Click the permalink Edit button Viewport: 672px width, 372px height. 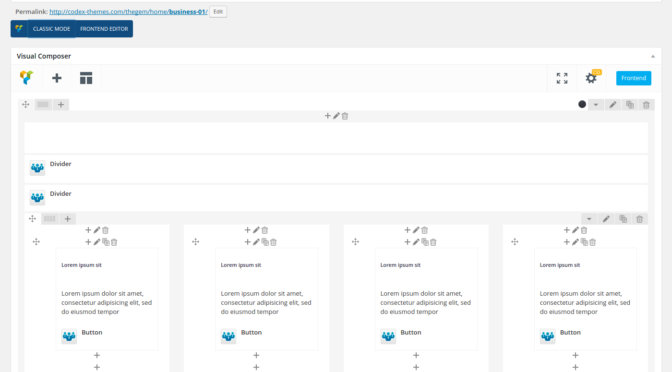click(x=218, y=12)
